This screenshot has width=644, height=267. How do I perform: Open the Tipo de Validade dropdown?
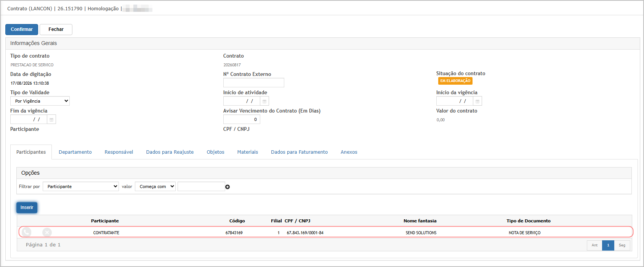click(40, 101)
